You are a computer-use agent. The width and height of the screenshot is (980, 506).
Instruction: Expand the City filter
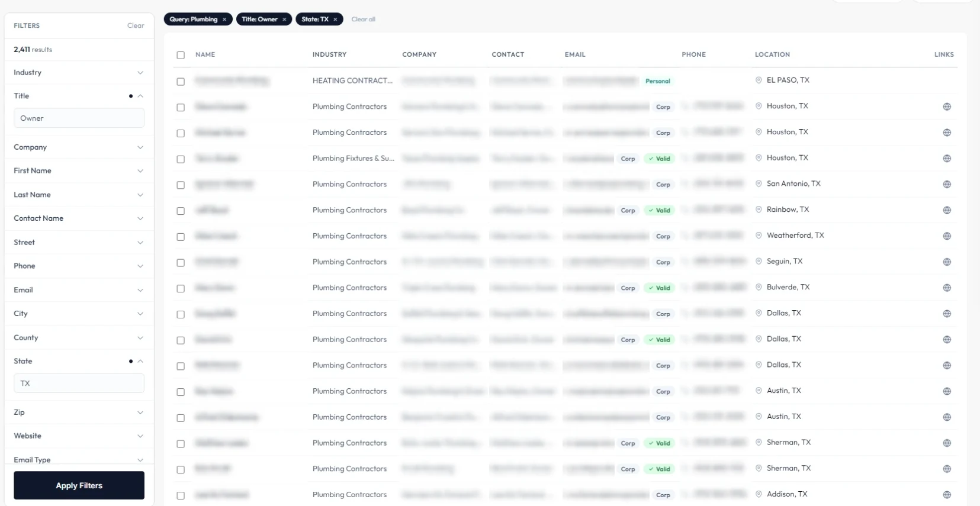click(x=79, y=314)
